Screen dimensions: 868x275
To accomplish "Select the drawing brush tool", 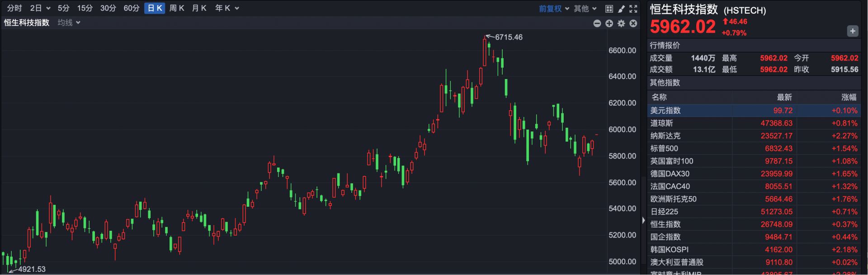I will tap(621, 9).
